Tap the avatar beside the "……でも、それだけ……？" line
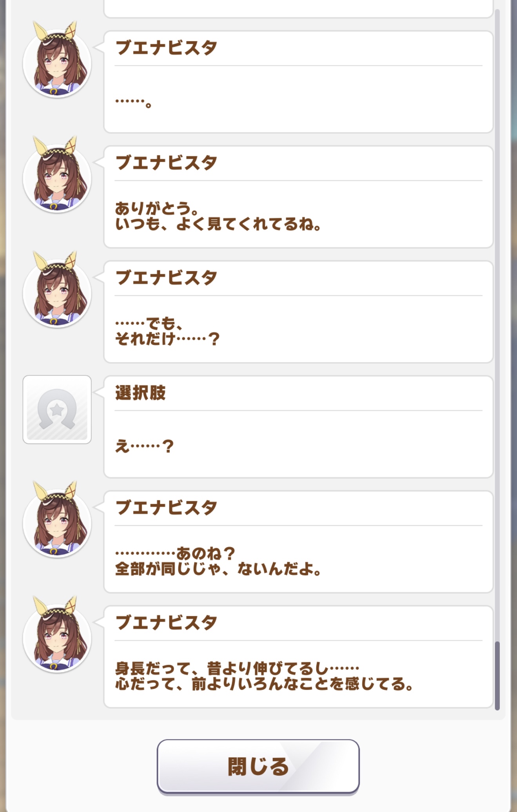Viewport: 517px width, 812px height. [x=57, y=293]
